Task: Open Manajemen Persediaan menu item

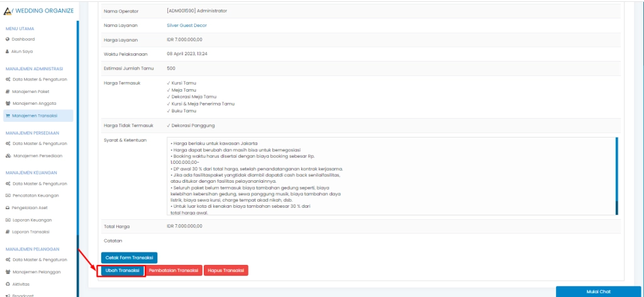Action: pos(40,156)
